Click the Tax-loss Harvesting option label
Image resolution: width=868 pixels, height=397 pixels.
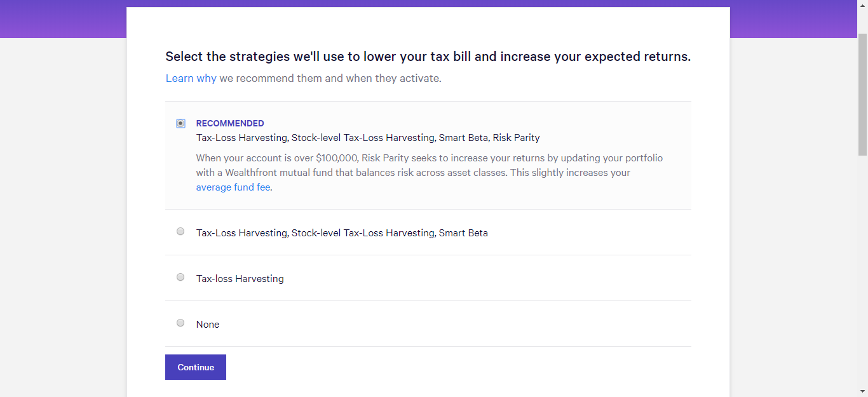click(x=240, y=279)
